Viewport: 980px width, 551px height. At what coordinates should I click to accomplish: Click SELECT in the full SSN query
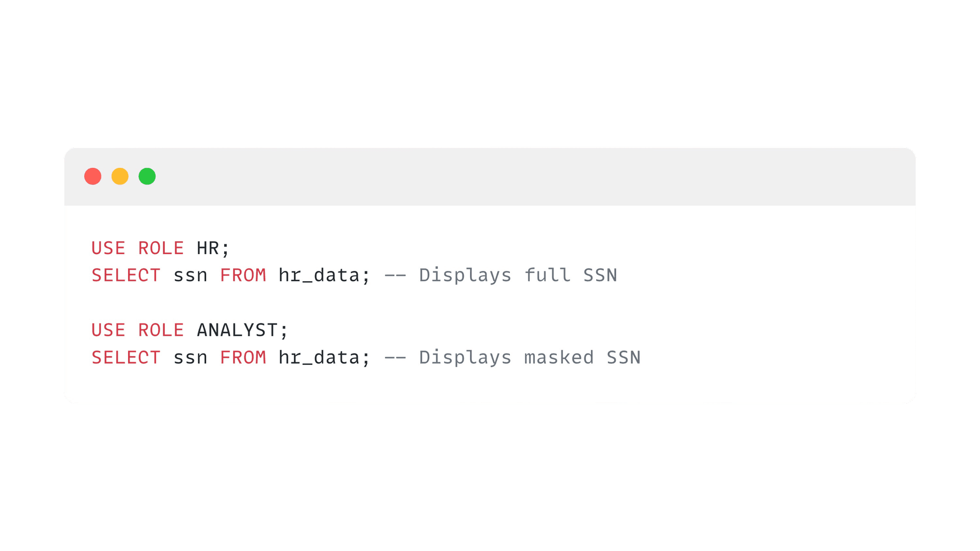[x=126, y=275]
